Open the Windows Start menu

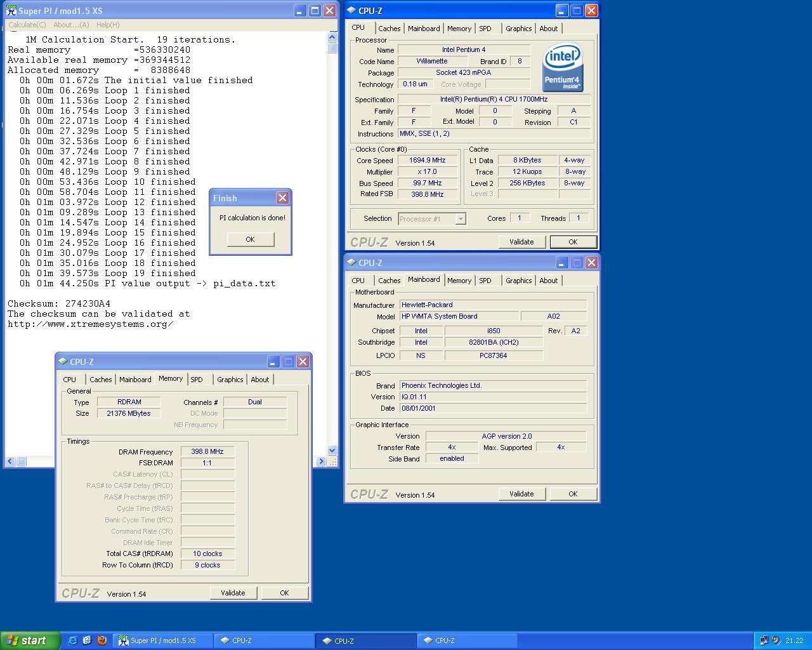click(x=30, y=640)
